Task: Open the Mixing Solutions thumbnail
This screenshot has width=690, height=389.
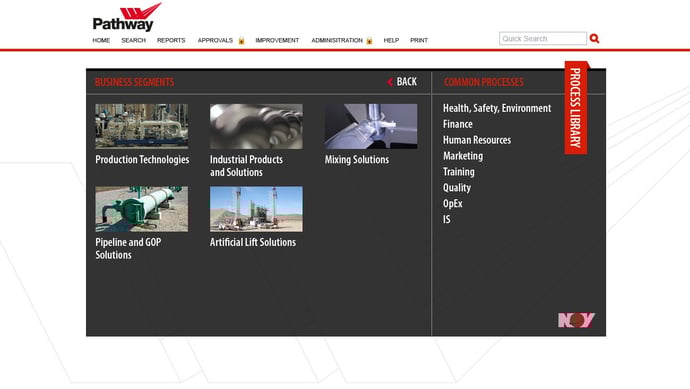Action: tap(371, 126)
